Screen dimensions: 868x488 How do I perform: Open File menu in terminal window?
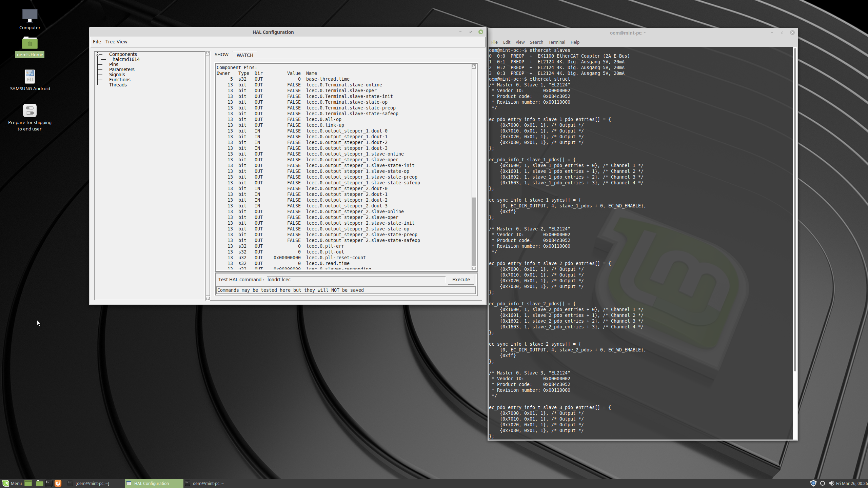[494, 42]
